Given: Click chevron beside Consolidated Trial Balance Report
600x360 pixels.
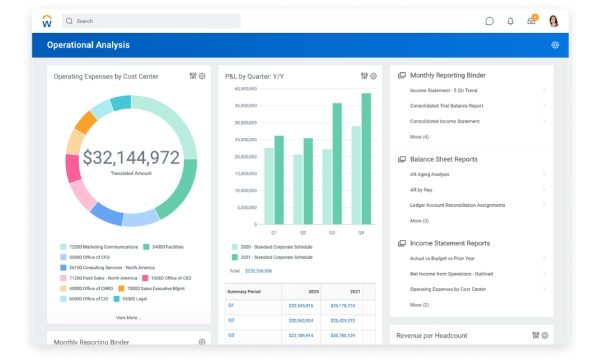Looking at the screenshot, I should pyautogui.click(x=544, y=106).
